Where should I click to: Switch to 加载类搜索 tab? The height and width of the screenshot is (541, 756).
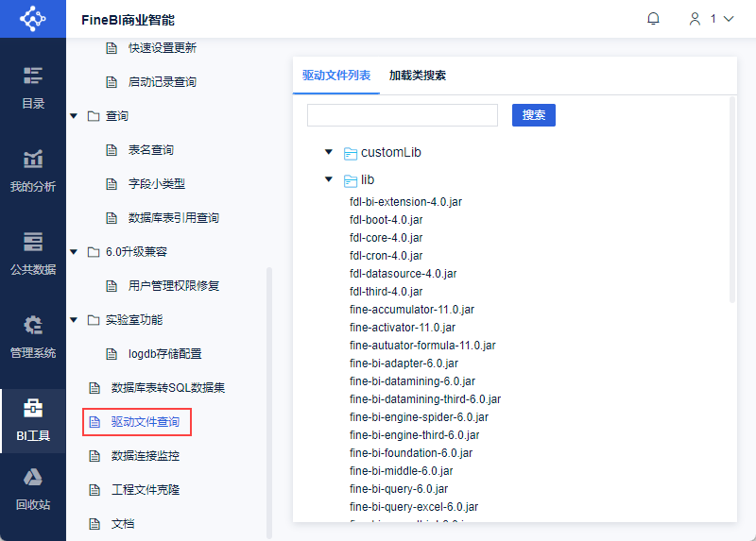[418, 76]
